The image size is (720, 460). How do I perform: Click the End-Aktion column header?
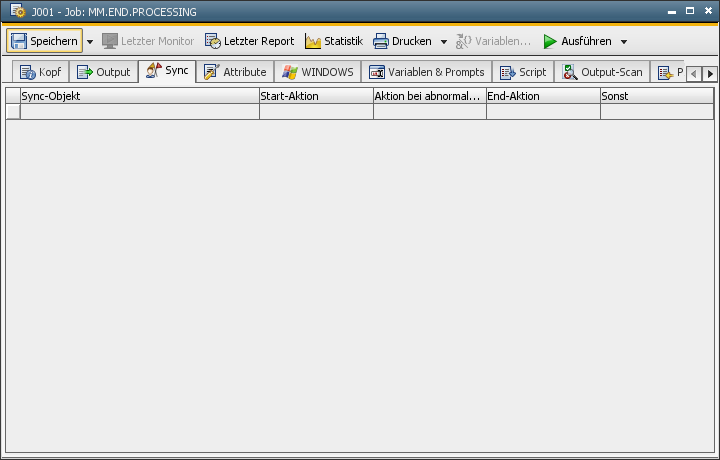pos(543,96)
